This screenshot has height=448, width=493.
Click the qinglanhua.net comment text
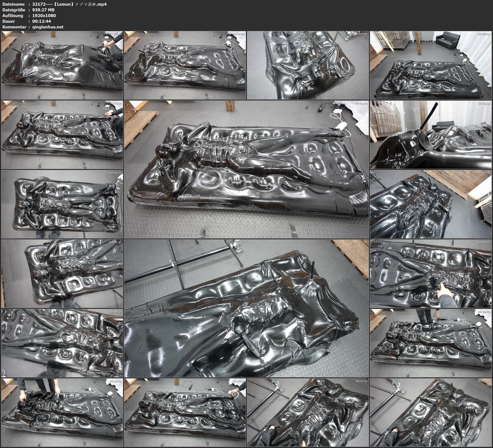coord(48,27)
